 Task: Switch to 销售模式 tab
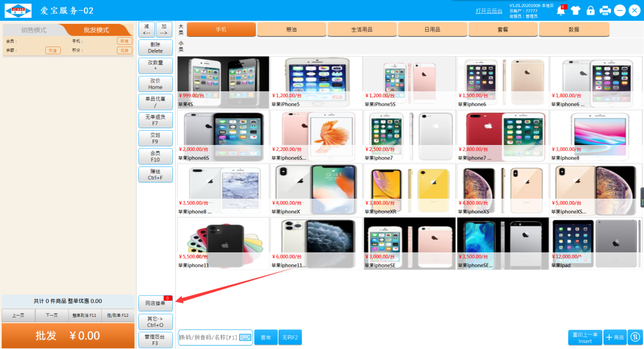tap(33, 30)
